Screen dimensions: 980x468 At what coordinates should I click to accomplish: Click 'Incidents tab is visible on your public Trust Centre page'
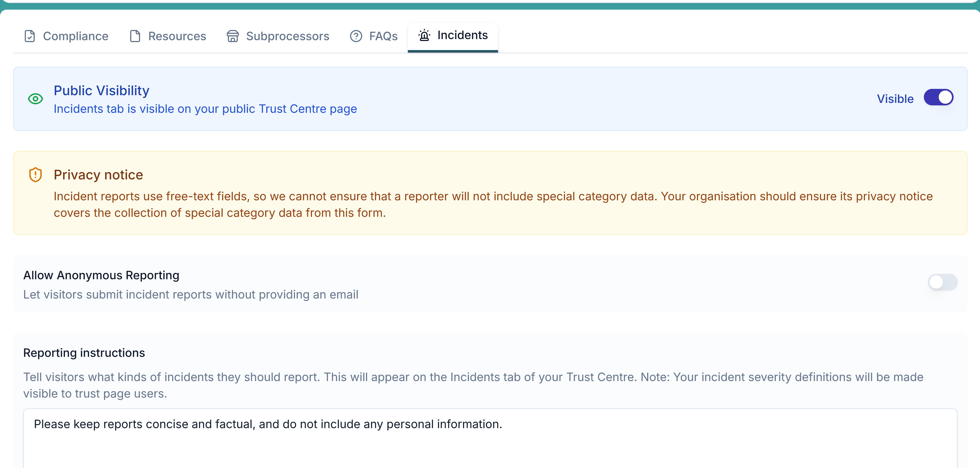tap(205, 109)
